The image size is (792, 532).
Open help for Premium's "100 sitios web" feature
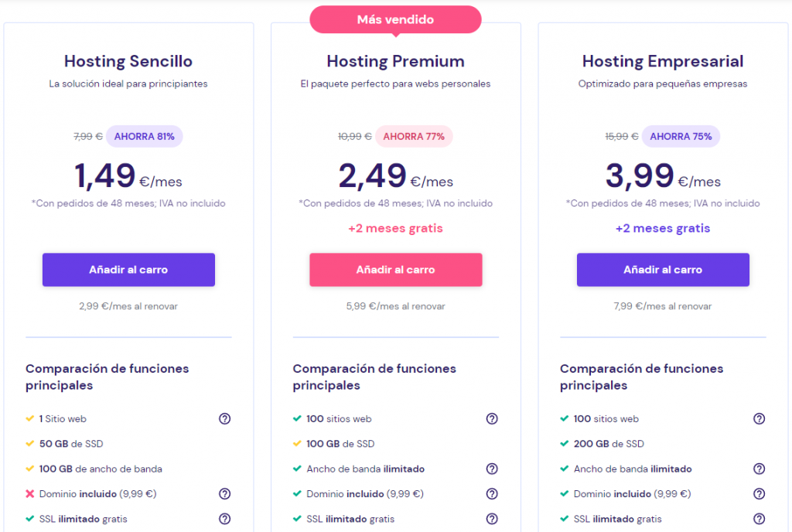[492, 418]
